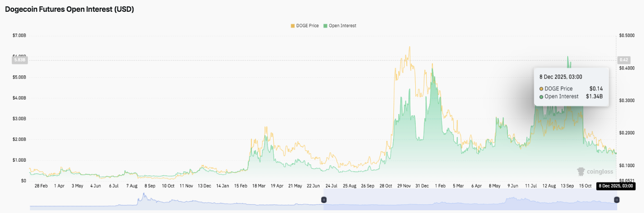Image resolution: width=644 pixels, height=213 pixels.
Task: Click the 31 Dec x-axis date label
Action: (422, 186)
